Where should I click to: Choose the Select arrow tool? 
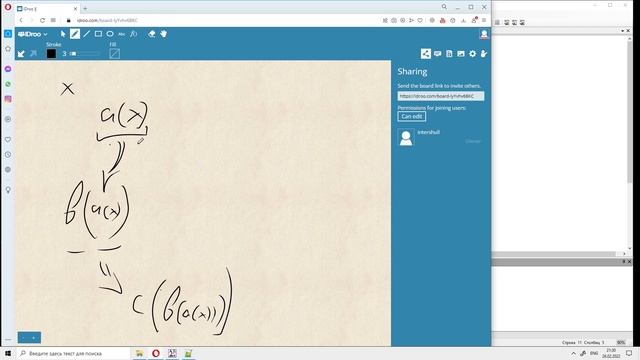click(63, 34)
